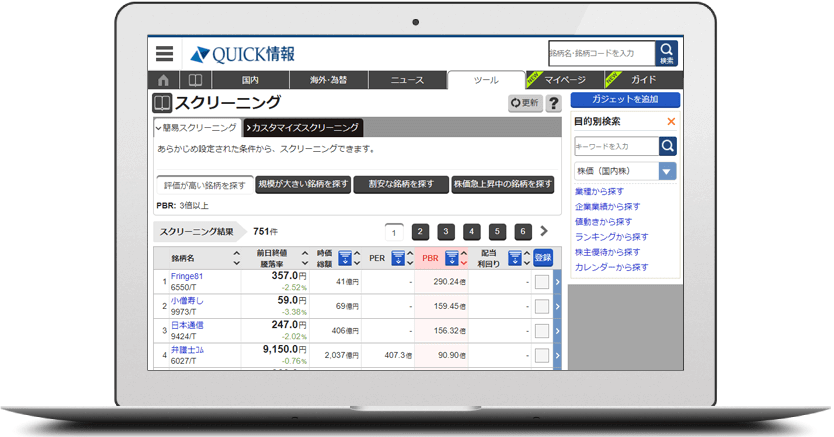Open the 国内 nav tab

250,80
